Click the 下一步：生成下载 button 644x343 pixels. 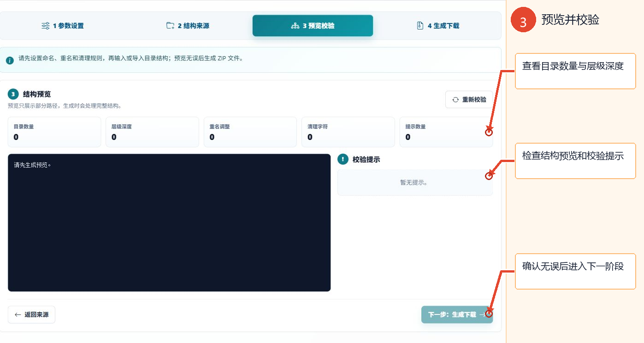coord(457,314)
